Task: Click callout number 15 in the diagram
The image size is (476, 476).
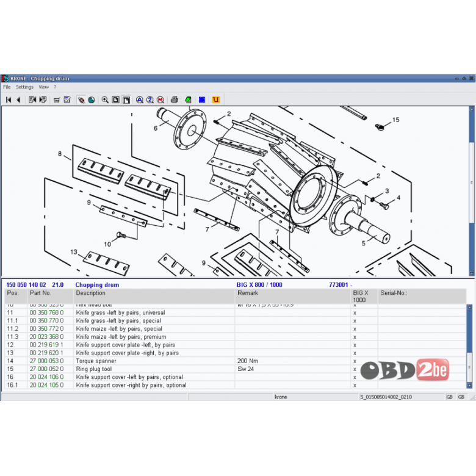Action: click(395, 120)
